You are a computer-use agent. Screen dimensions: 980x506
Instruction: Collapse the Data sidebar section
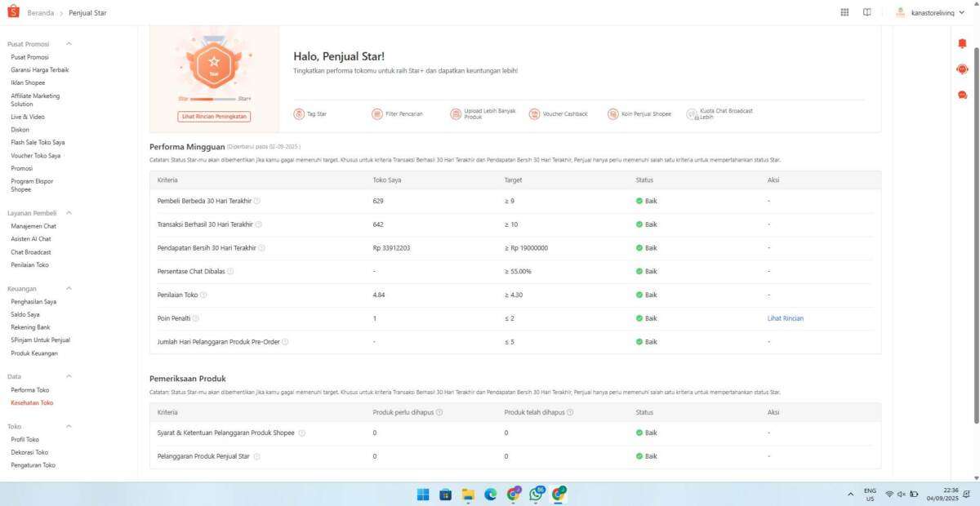(69, 376)
